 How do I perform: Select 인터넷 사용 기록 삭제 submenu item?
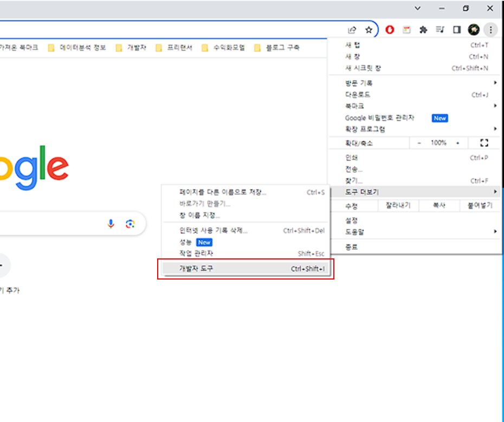click(246, 230)
